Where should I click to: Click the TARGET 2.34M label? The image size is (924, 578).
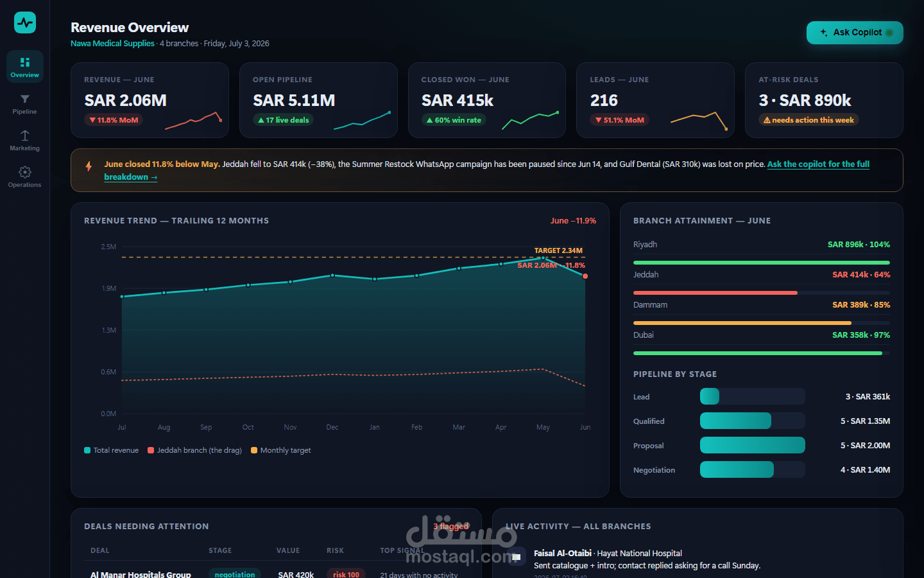coord(558,250)
